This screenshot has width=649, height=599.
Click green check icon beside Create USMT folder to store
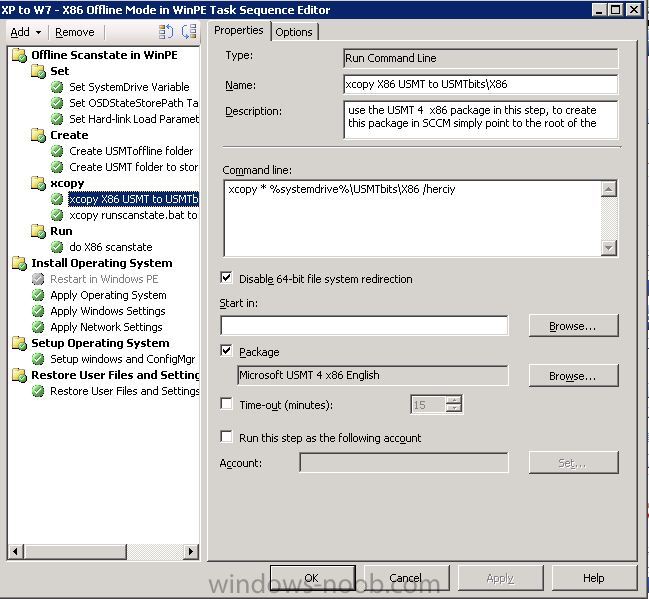click(x=57, y=167)
